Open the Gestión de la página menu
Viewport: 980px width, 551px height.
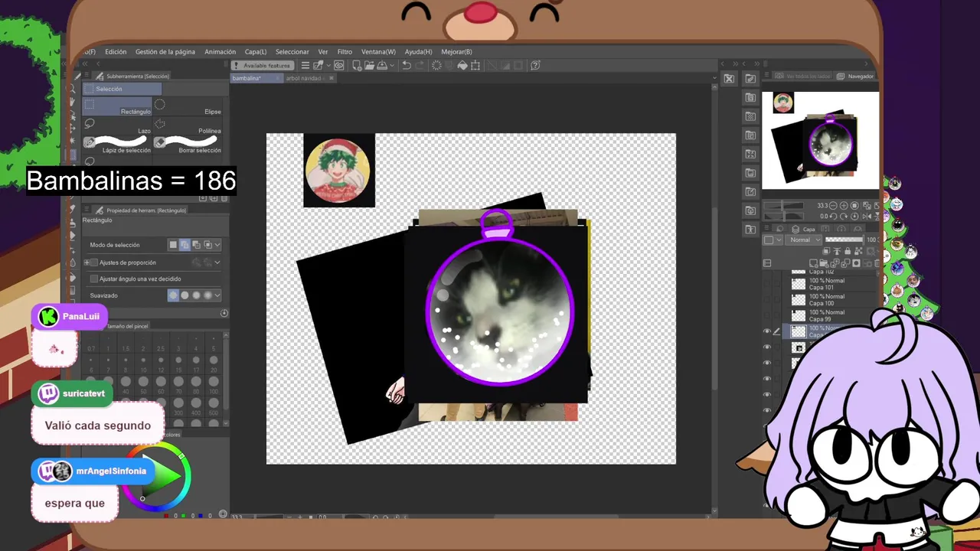pos(165,52)
